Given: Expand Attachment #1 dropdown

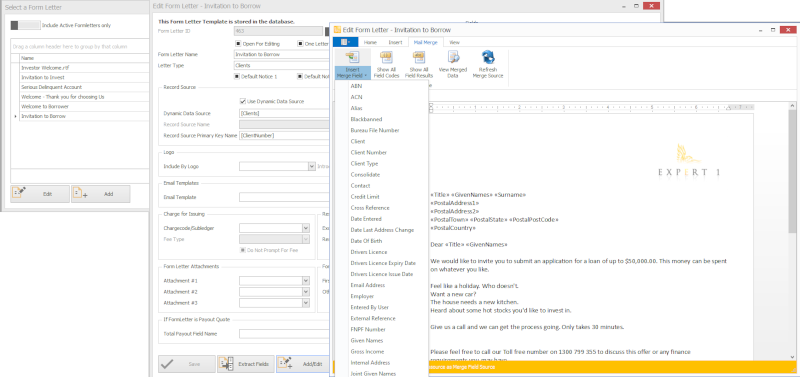Looking at the screenshot, I should (306, 281).
